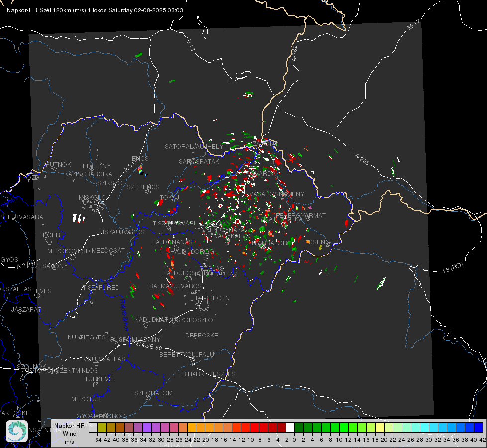The width and height of the screenshot is (487, 448).
Task: Click the SÁTORALJAÚJHELY label
Action: tap(194, 146)
